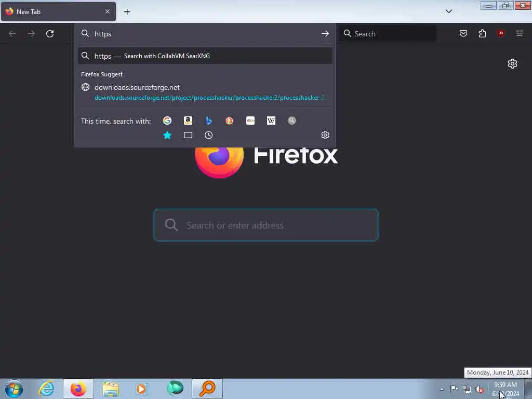Screen dimensions: 532x399
Task: Close the New Tab tab
Action: pyautogui.click(x=107, y=11)
